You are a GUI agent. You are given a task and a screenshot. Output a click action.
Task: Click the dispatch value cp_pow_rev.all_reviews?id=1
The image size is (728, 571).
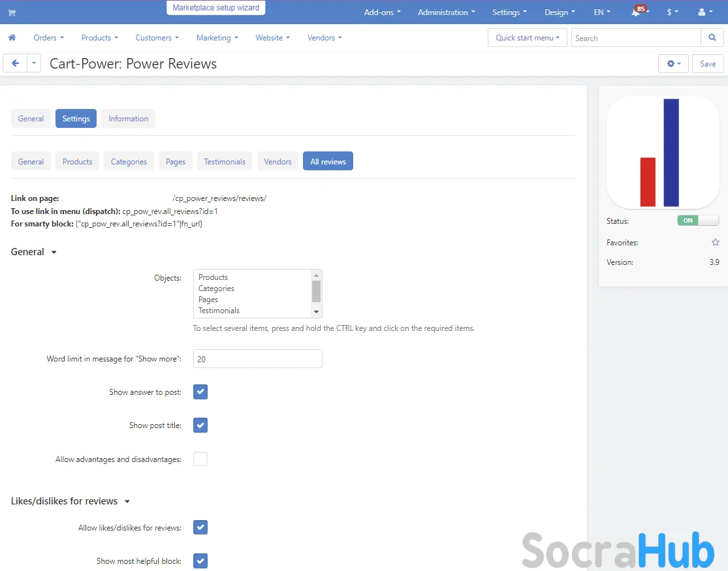click(x=170, y=211)
